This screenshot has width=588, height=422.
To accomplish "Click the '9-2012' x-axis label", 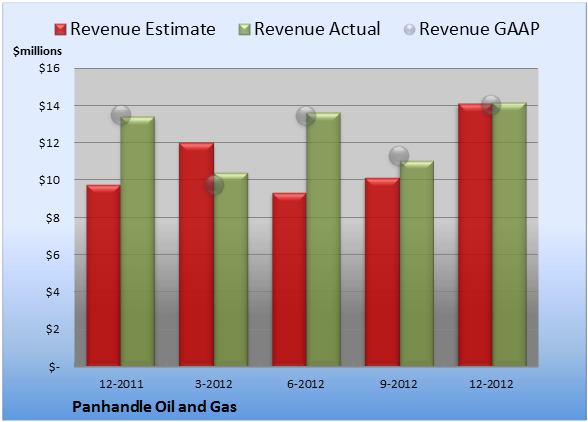I will click(399, 384).
